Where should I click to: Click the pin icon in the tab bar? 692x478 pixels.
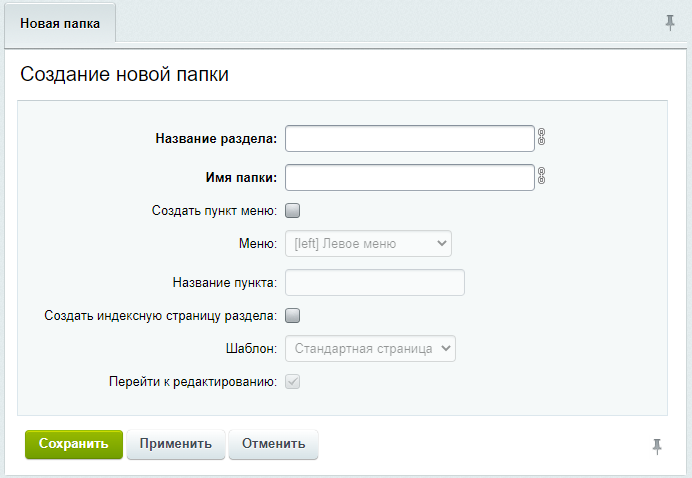(x=670, y=23)
